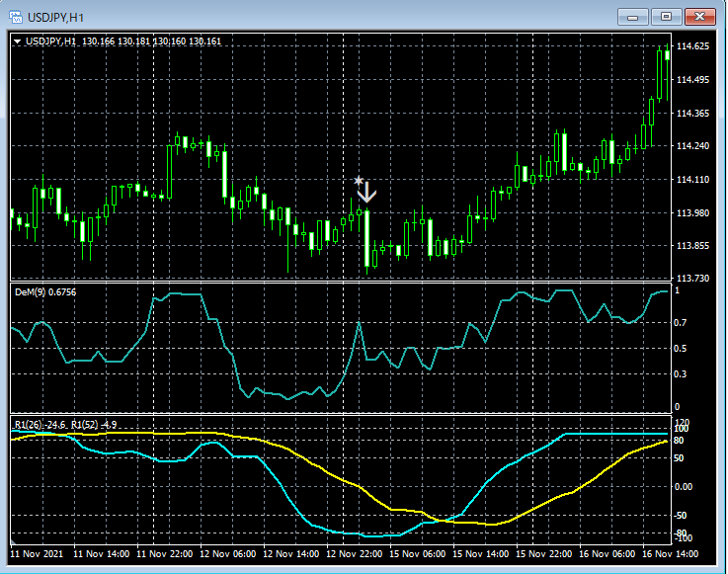Image resolution: width=728 pixels, height=574 pixels.
Task: Select the R1(26) -24.6 indicator label
Action: point(40,424)
